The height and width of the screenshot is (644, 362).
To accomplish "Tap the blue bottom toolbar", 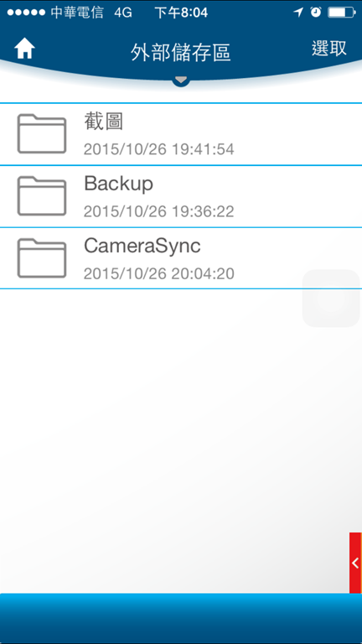I will (x=181, y=618).
